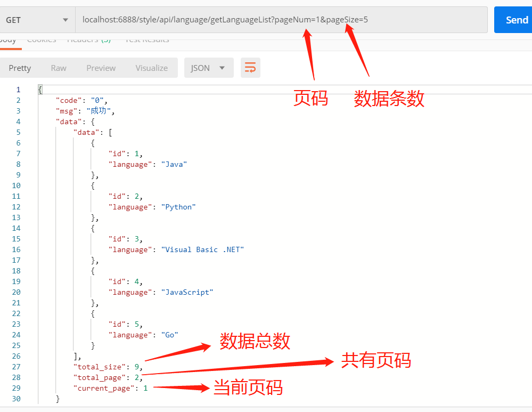Click the "id": 1 line
Image resolution: width=532 pixels, height=412 pixels.
(x=126, y=154)
